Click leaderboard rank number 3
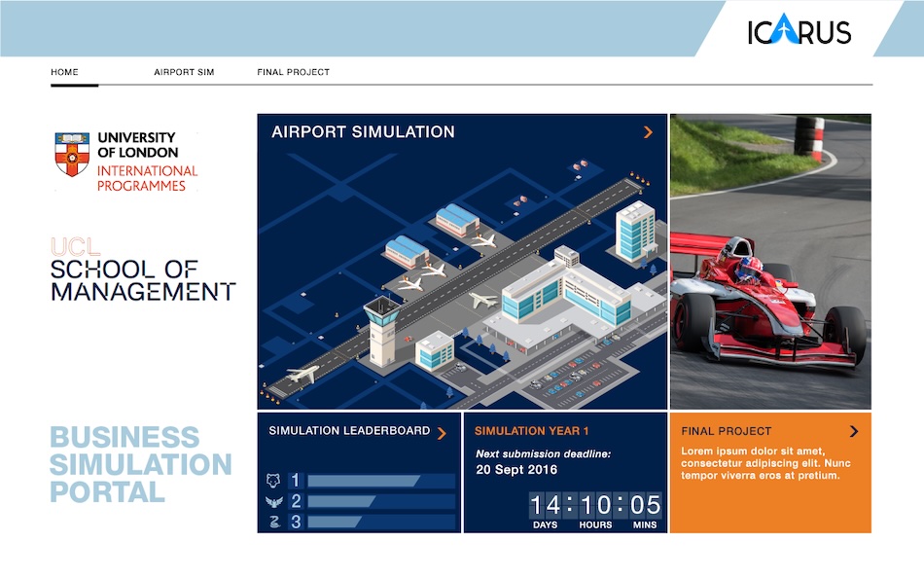This screenshot has width=924, height=578. click(x=296, y=522)
